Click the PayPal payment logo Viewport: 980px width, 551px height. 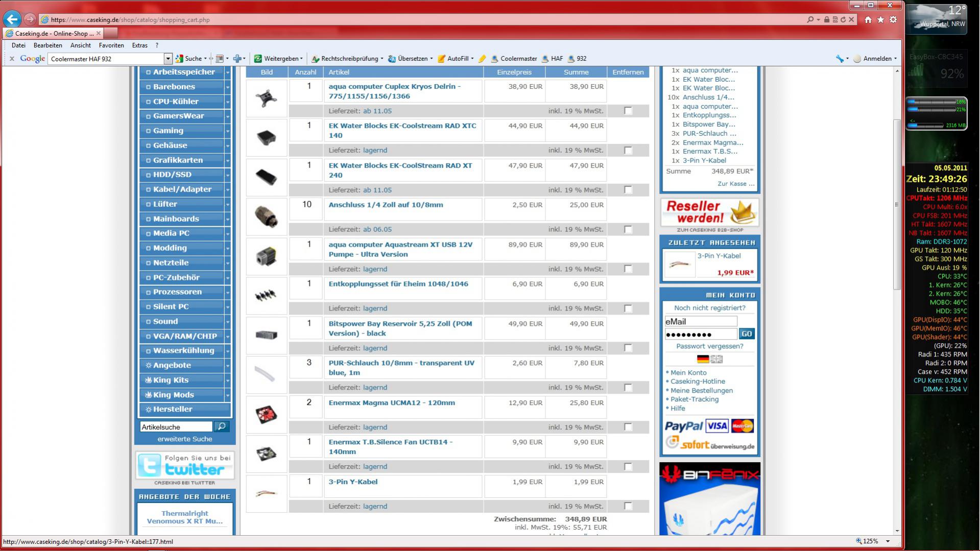point(683,426)
